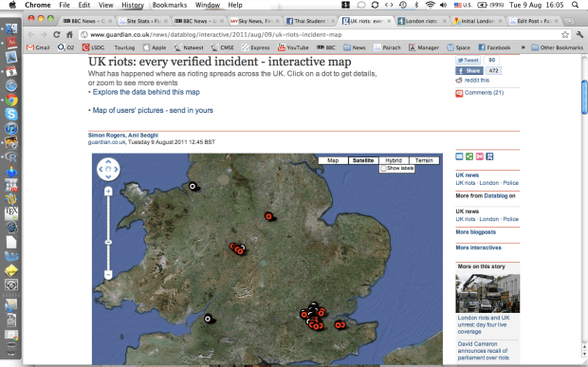Switch map to Map view

pos(333,160)
